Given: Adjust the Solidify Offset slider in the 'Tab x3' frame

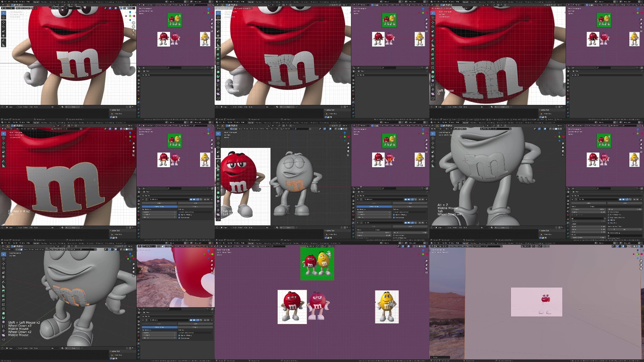Looking at the screenshot, I should pyautogui.click(x=410, y=232).
